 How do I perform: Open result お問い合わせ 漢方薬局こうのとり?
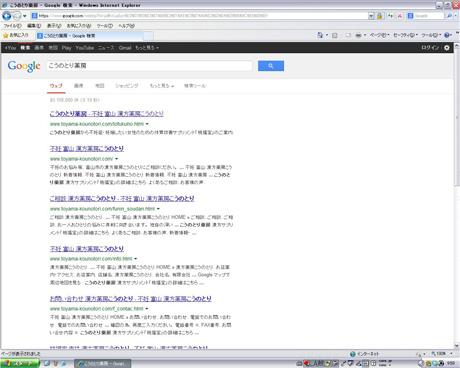[x=131, y=299]
